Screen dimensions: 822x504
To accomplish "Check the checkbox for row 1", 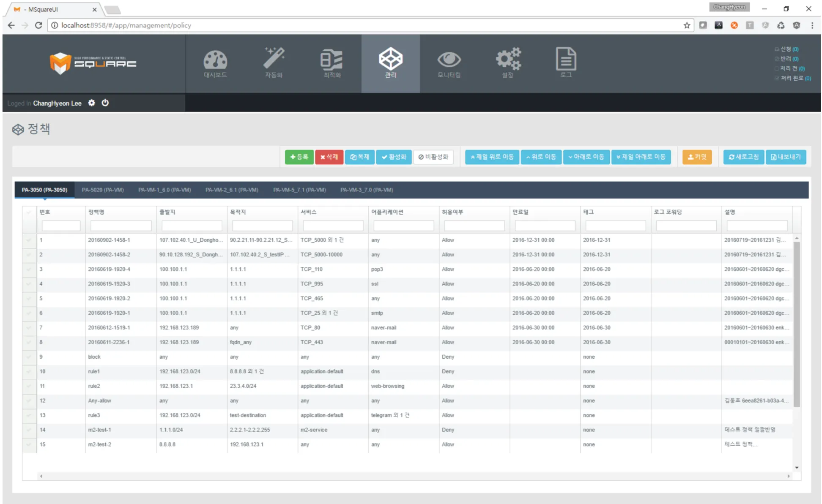I will pos(29,240).
